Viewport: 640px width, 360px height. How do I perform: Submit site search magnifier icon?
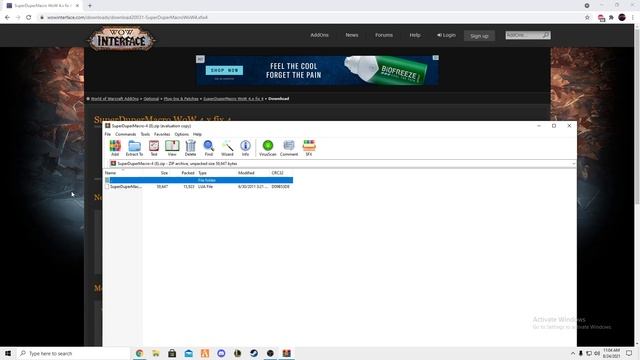point(546,36)
